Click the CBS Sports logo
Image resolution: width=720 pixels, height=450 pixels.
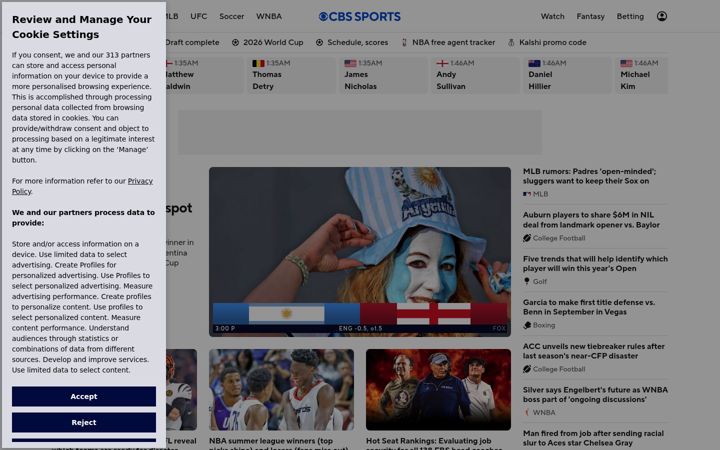[x=360, y=17]
